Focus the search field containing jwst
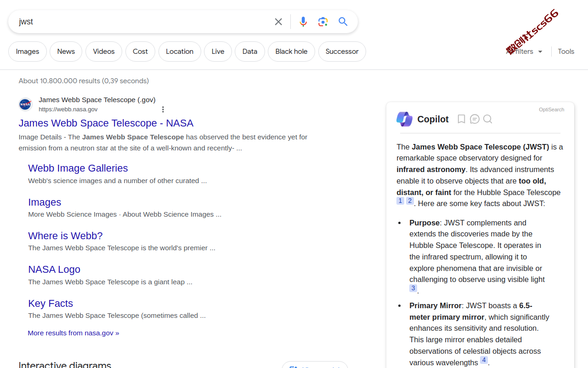 click(x=142, y=22)
